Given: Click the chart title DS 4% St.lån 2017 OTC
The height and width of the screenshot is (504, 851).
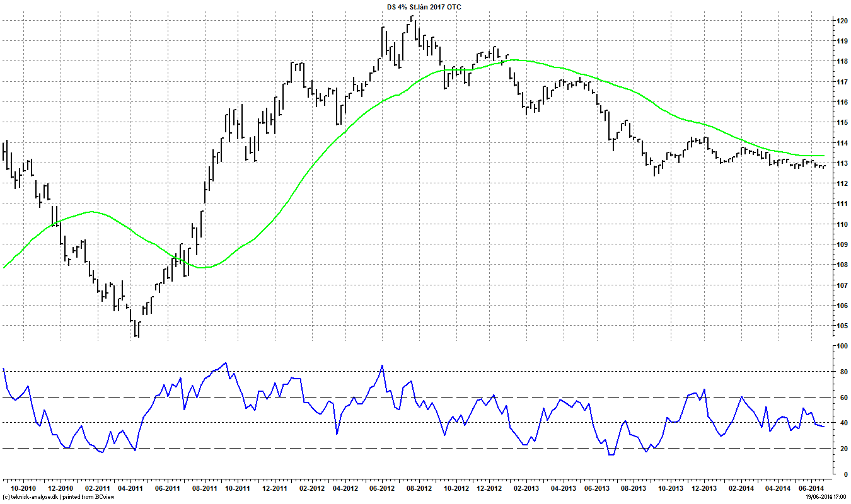Looking at the screenshot, I should (x=424, y=7).
